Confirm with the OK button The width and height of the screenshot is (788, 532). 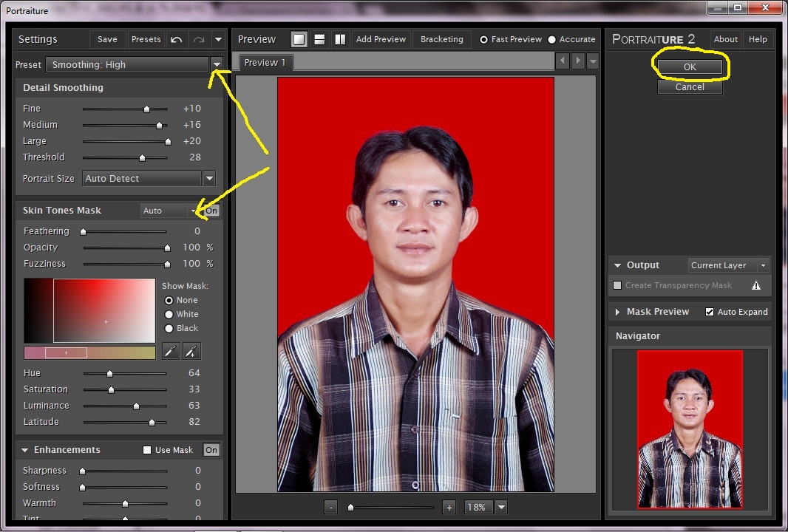coord(690,66)
